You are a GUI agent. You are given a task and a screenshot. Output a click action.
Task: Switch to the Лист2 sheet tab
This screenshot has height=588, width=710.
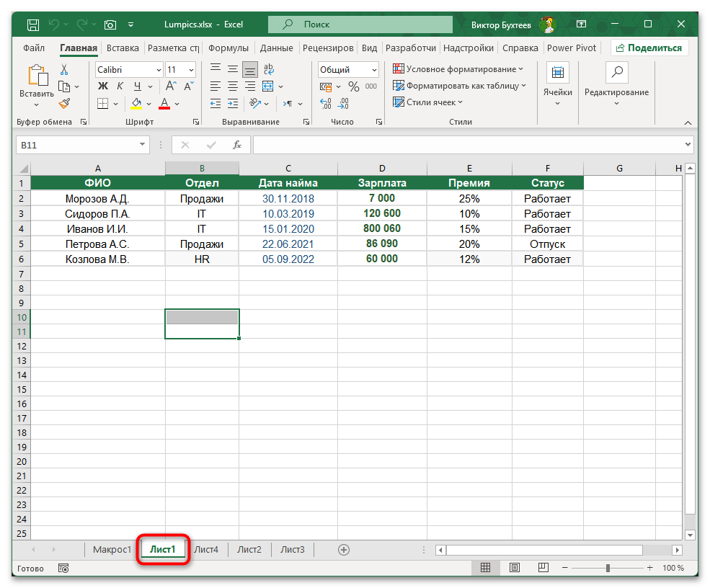click(249, 548)
